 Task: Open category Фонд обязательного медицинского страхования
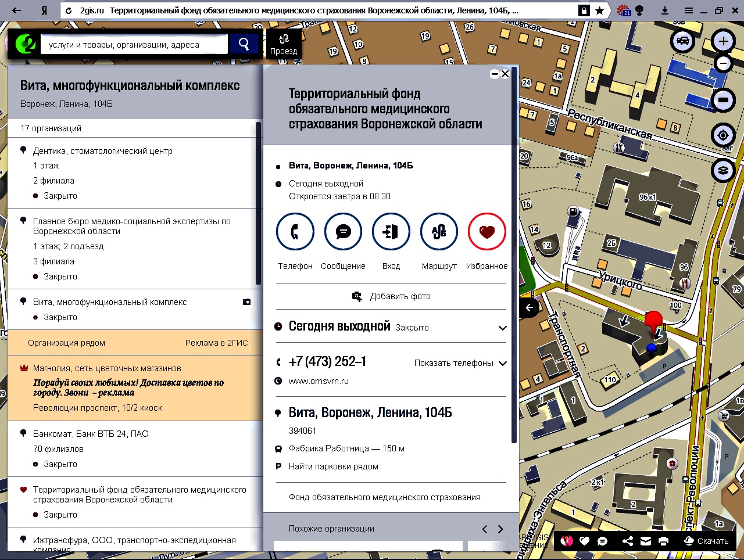pos(385,497)
